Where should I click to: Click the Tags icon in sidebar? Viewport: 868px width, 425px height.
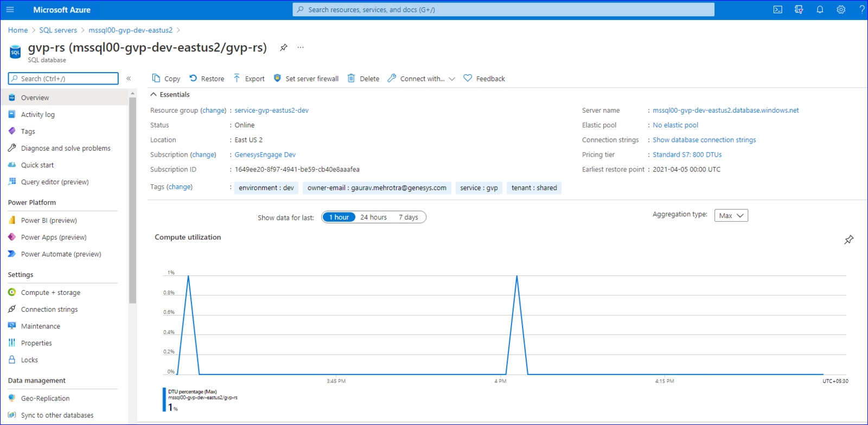coord(12,131)
